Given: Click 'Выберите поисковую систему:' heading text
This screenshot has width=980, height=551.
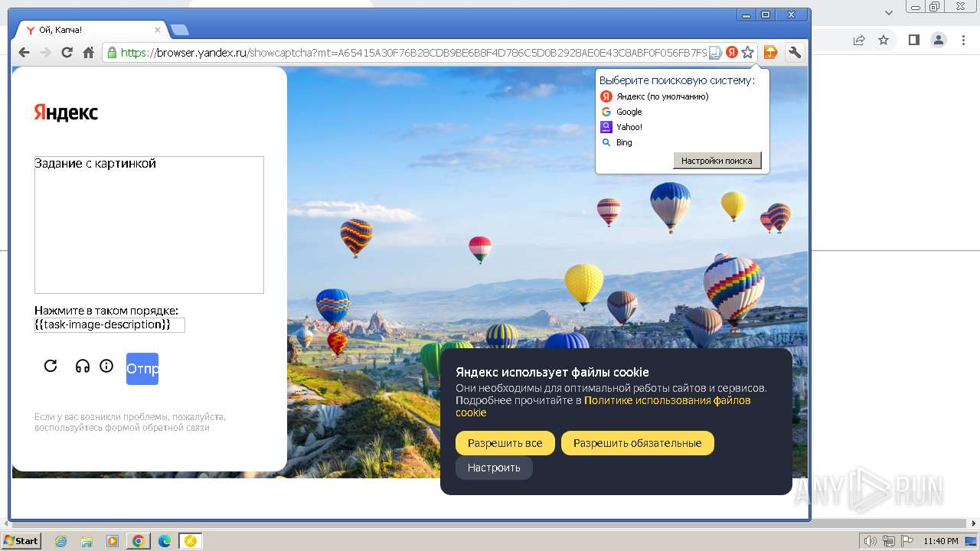Looking at the screenshot, I should coord(677,80).
